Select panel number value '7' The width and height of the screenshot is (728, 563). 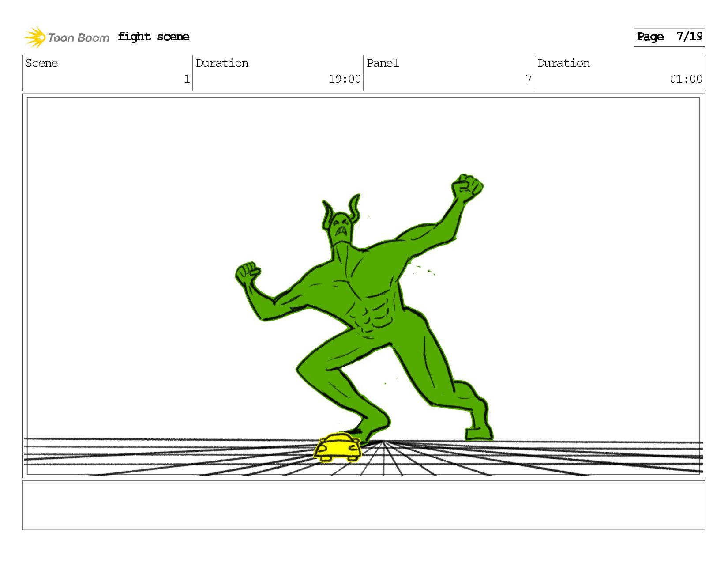529,79
